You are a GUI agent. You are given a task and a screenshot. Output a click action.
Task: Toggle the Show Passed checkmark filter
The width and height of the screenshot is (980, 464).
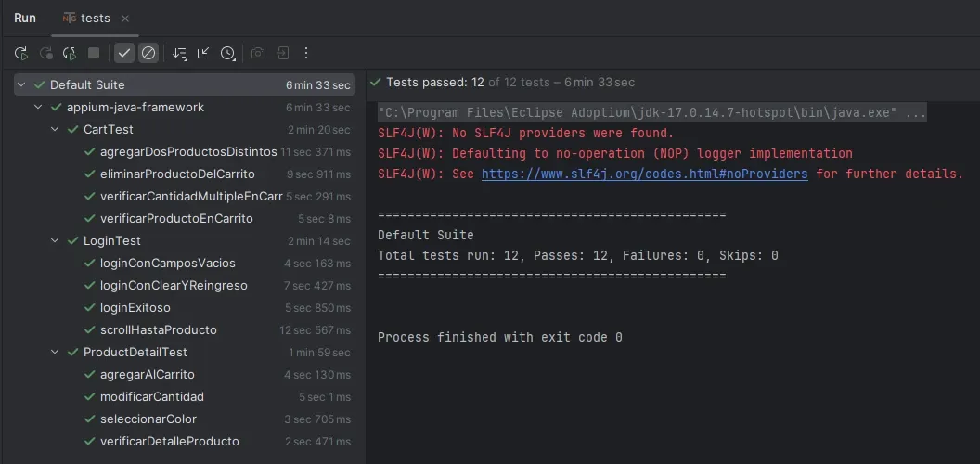[124, 53]
